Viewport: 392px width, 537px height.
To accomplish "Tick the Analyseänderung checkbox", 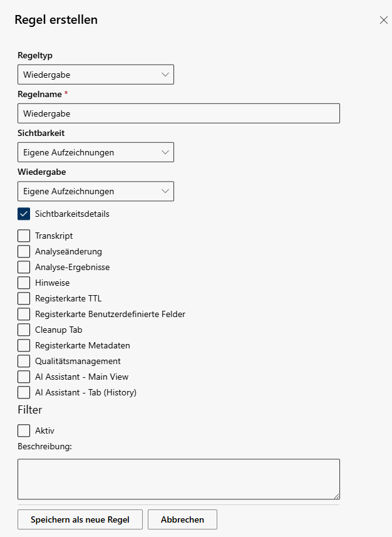I will click(24, 251).
